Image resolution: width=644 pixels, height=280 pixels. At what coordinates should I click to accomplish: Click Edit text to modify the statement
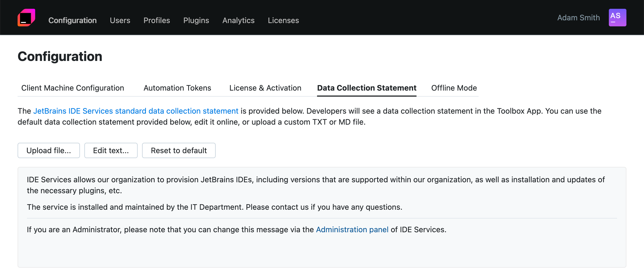point(111,150)
